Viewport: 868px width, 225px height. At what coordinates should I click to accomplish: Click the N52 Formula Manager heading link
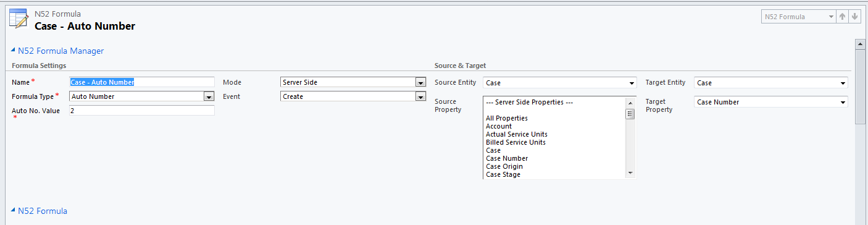tap(61, 51)
